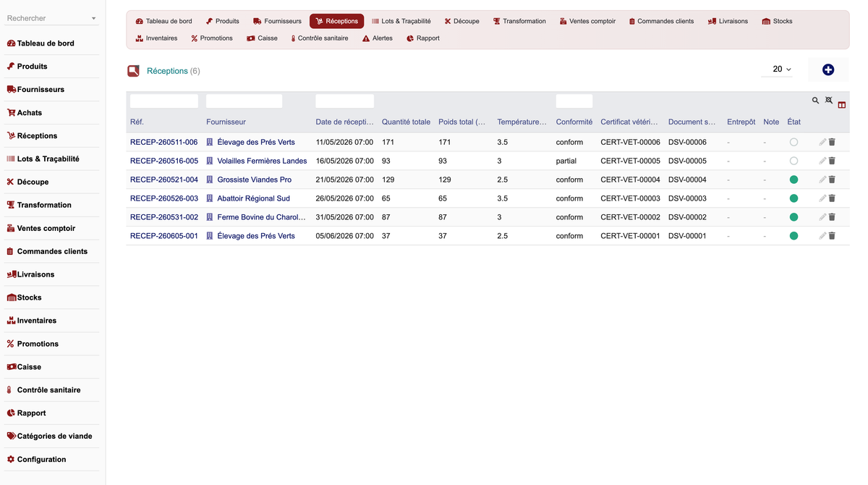868x485 pixels.
Task: Delete reception RECEP-260516-005 with trash icon
Action: 832,161
